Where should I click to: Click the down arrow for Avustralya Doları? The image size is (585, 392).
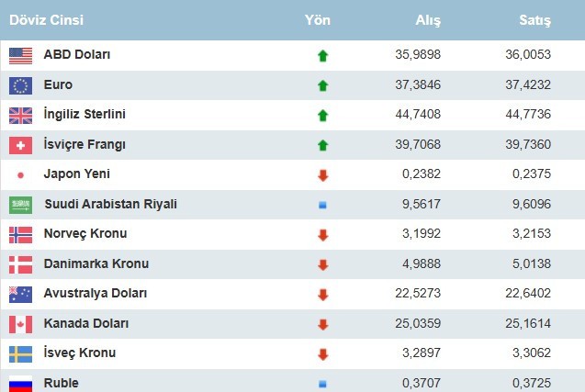[322, 295]
